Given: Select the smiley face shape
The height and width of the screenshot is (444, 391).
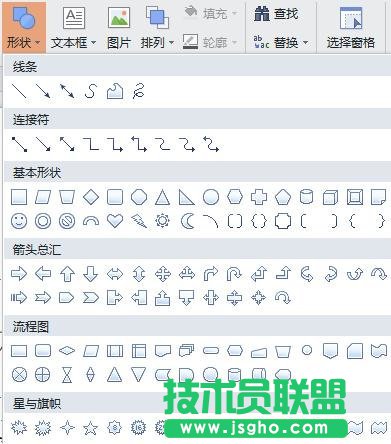Looking at the screenshot, I should 19,221.
